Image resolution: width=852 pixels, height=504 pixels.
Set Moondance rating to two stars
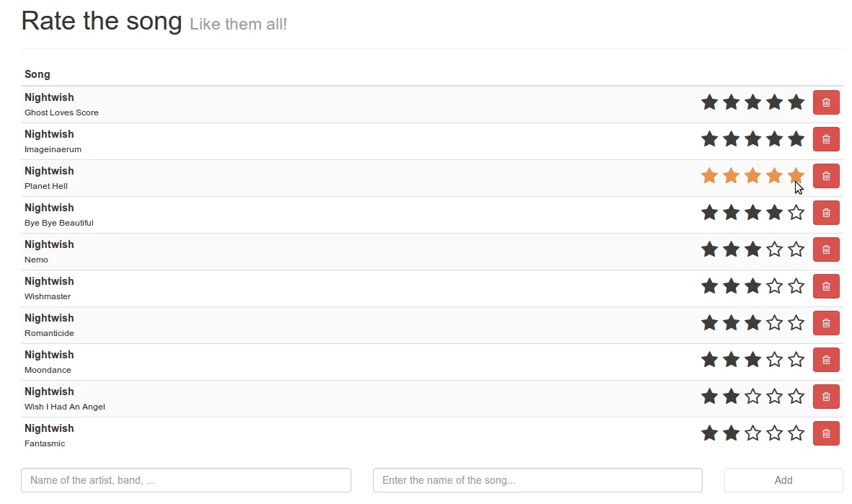coord(731,360)
